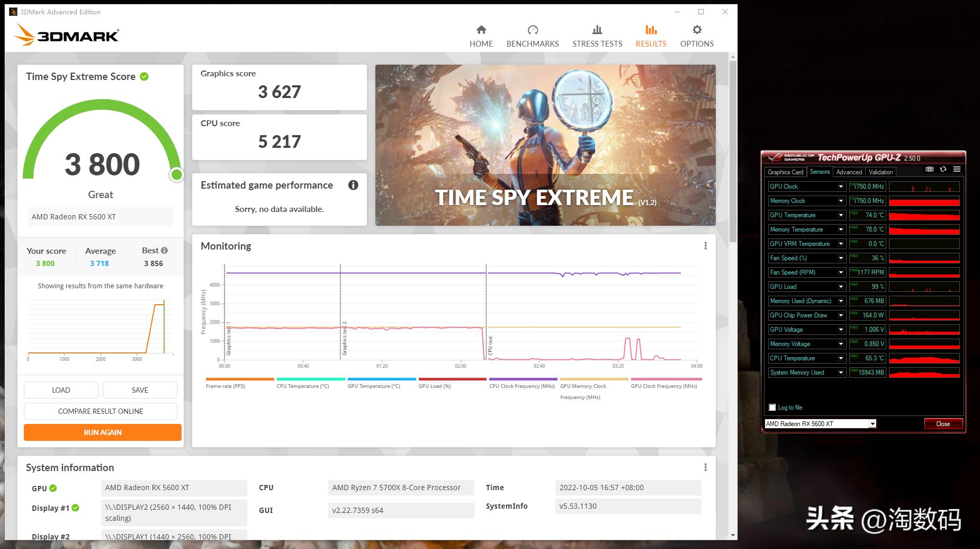The height and width of the screenshot is (549, 980).
Task: Open the Monitoring panel three-dot menu
Action: [705, 246]
